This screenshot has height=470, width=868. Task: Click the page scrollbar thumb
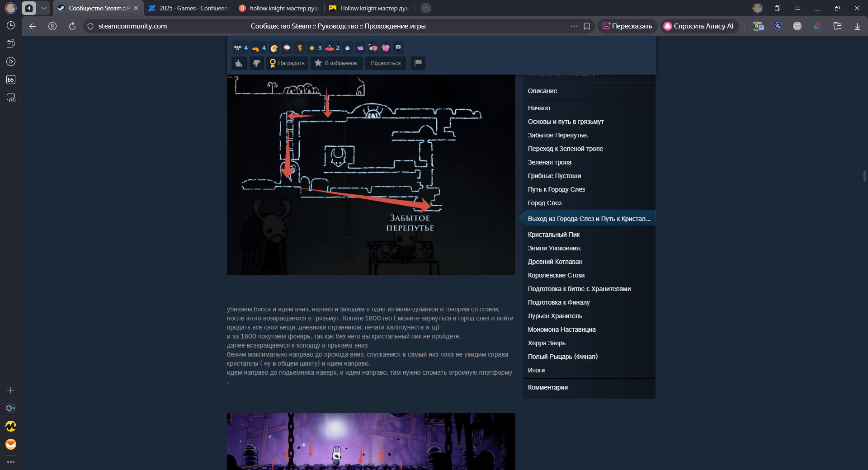pos(864,176)
